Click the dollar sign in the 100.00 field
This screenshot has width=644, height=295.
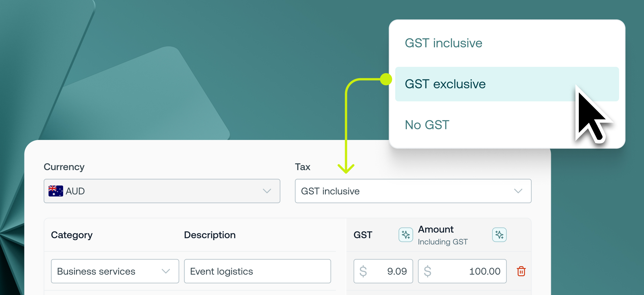point(427,271)
